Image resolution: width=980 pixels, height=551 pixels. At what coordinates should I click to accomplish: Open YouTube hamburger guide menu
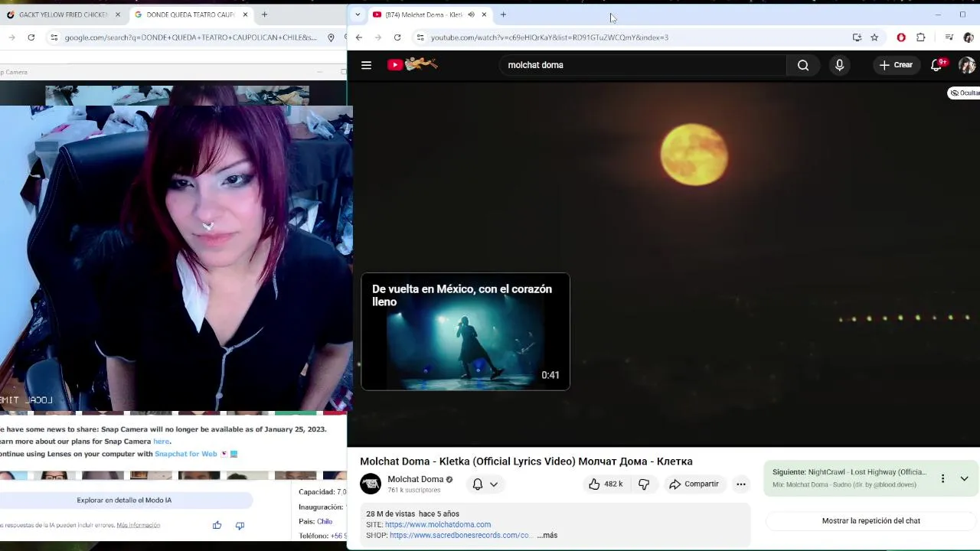click(x=366, y=65)
